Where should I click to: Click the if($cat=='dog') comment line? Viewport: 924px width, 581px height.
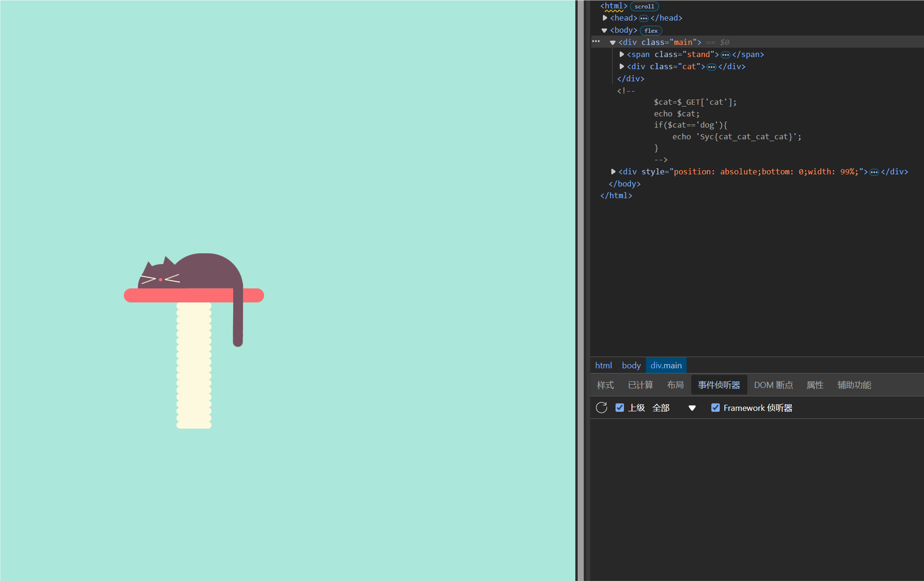pyautogui.click(x=691, y=125)
